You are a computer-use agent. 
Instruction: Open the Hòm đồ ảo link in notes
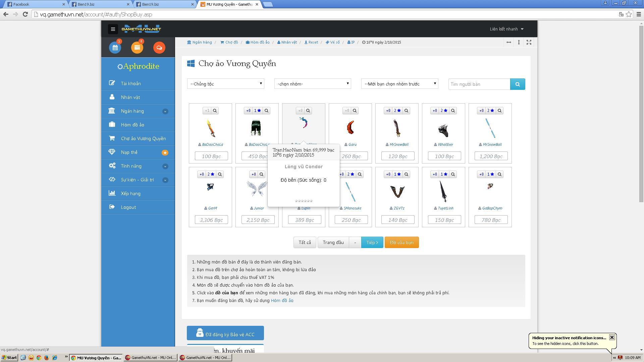point(282,301)
